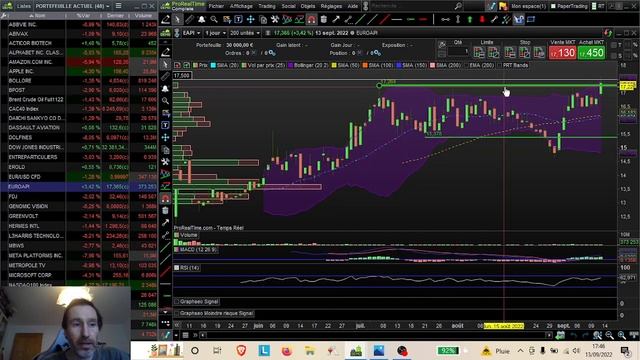Click the list options hamburger icon
Image resolution: width=640 pixels, height=360 pixels.
(118, 6)
